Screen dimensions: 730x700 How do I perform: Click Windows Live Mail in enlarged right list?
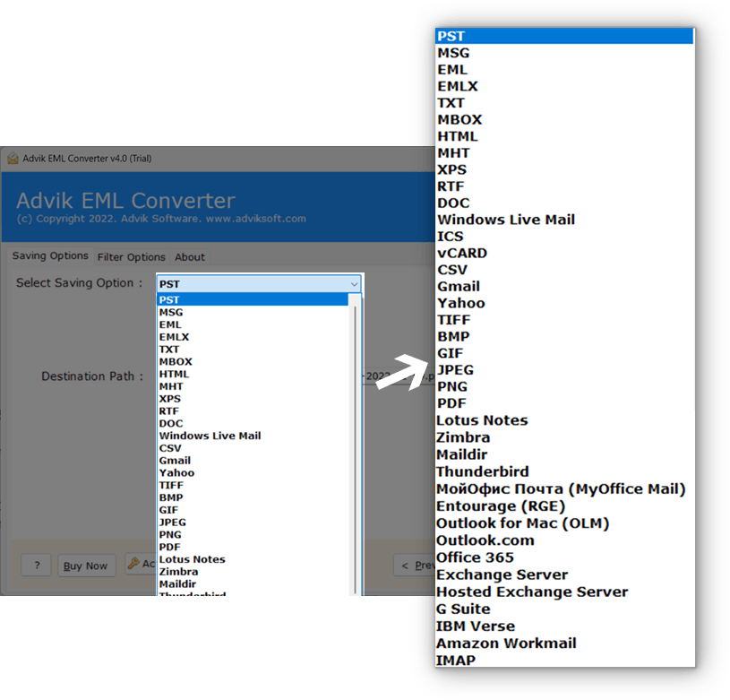pyautogui.click(x=564, y=220)
